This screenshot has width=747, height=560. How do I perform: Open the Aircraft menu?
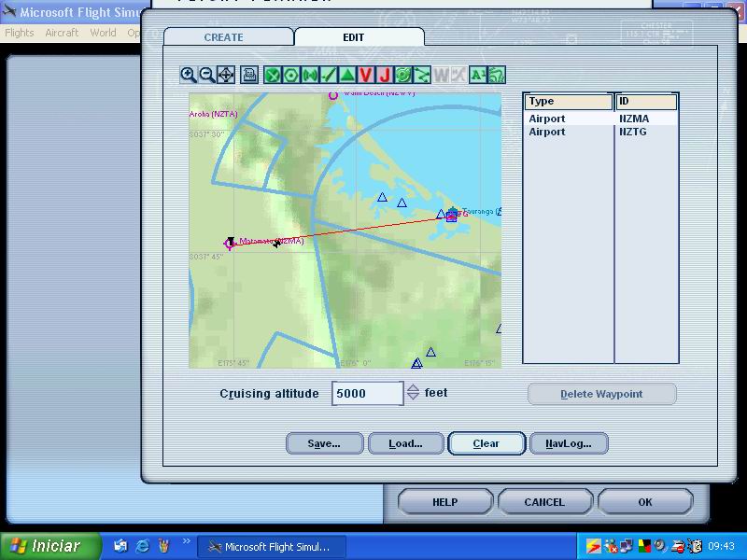[x=62, y=33]
